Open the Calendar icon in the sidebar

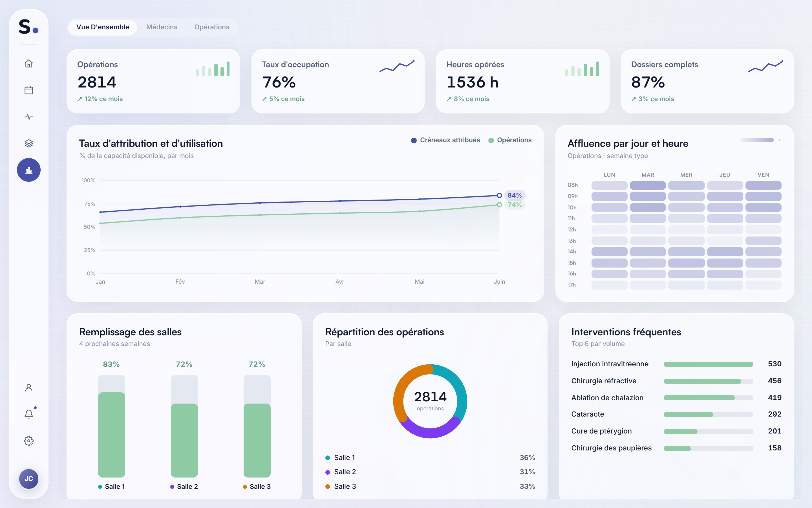click(x=29, y=90)
